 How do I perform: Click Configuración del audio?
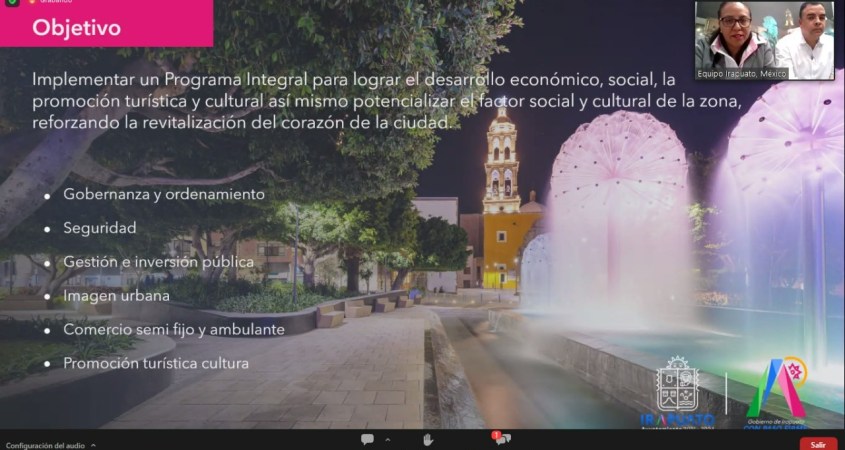tap(46, 444)
